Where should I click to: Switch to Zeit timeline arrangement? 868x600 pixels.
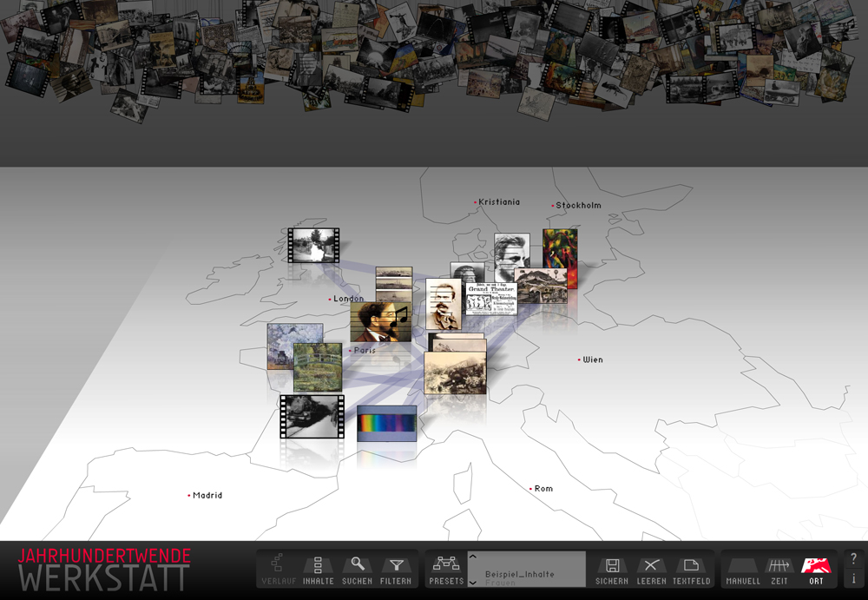[x=779, y=571]
